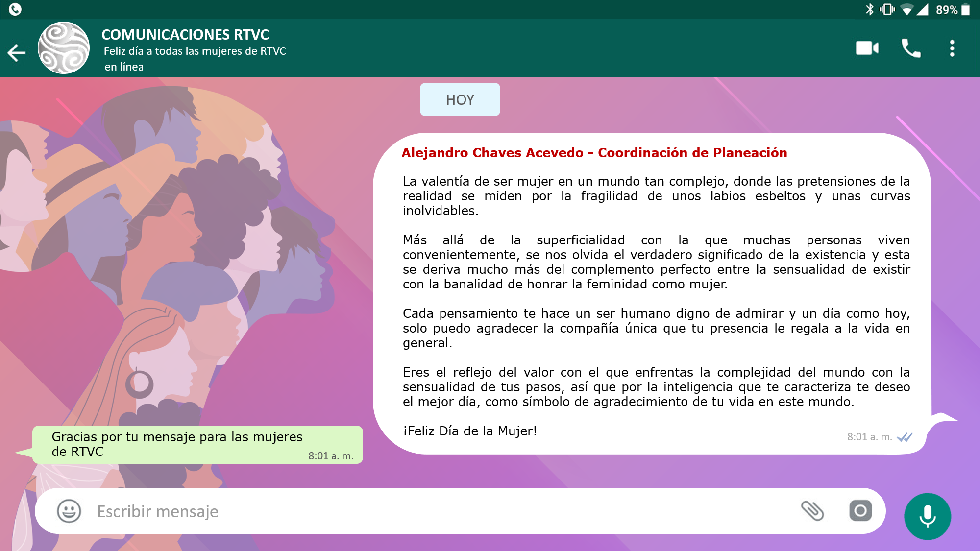Open the COMUNICACIONES RTVC profile picture

click(64, 48)
